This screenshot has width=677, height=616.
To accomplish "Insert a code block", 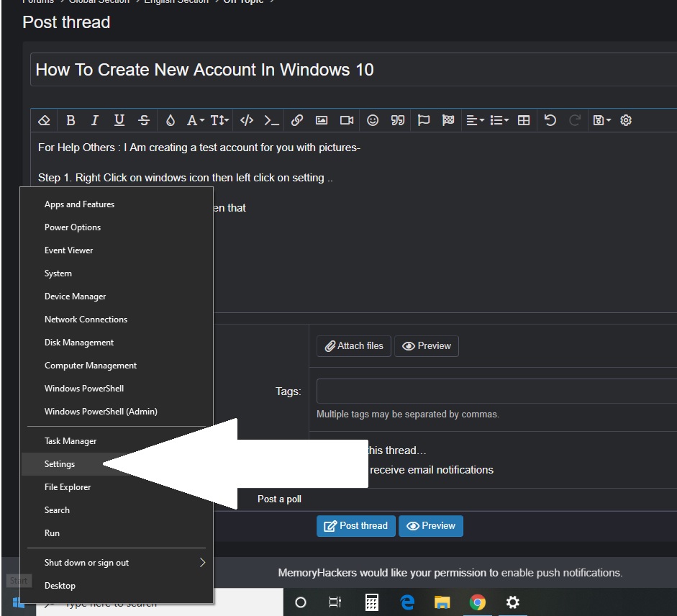I will [x=247, y=120].
